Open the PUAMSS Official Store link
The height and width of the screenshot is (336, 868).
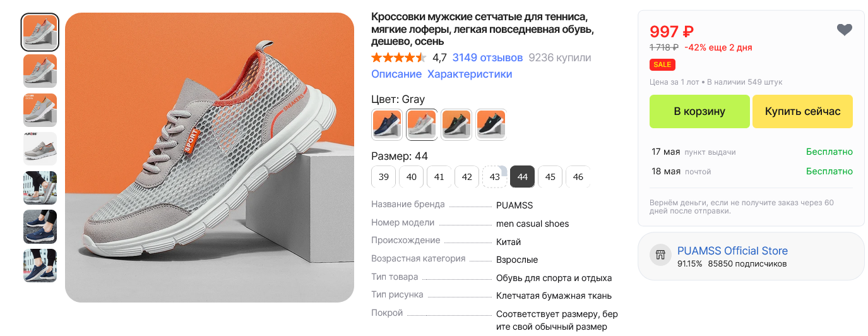coord(732,250)
